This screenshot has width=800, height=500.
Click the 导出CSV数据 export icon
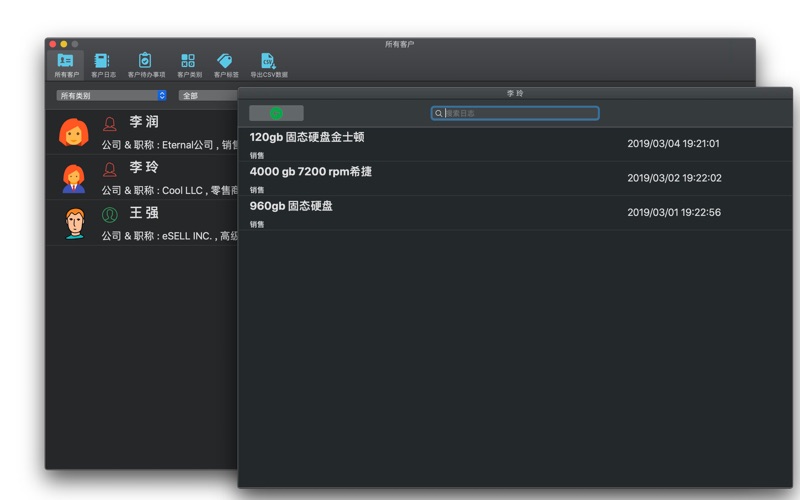click(268, 61)
